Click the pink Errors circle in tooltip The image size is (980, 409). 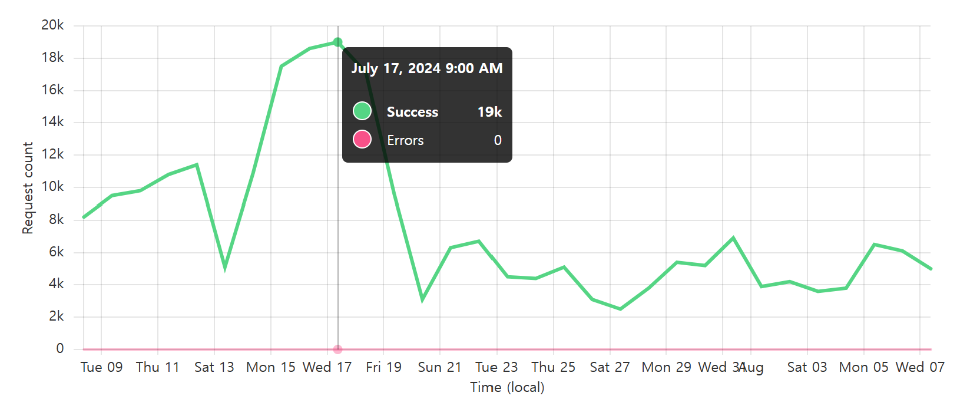coord(362,139)
